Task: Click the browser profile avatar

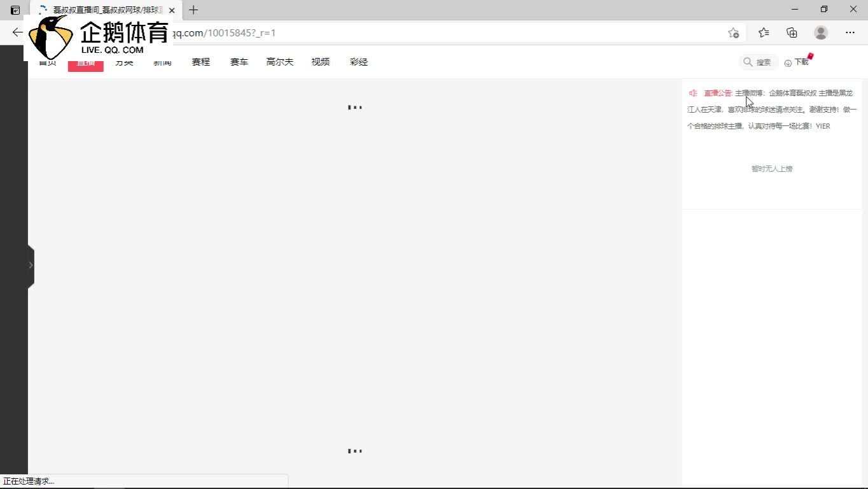Action: click(821, 32)
